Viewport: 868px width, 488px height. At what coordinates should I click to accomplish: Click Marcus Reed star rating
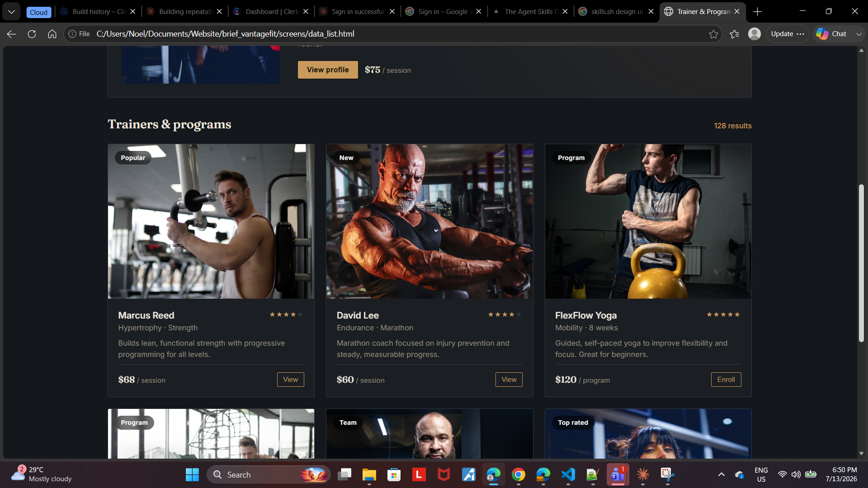click(x=286, y=314)
